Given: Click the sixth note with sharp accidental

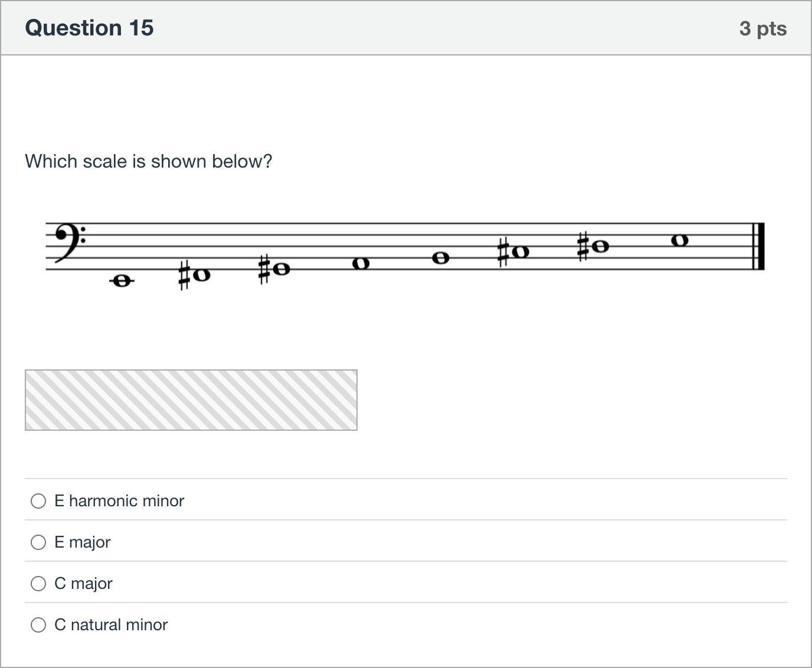Looking at the screenshot, I should (x=513, y=252).
